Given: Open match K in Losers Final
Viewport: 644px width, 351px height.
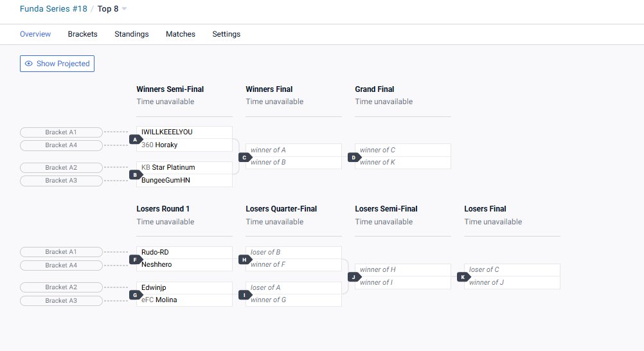Looking at the screenshot, I should pyautogui.click(x=463, y=276).
